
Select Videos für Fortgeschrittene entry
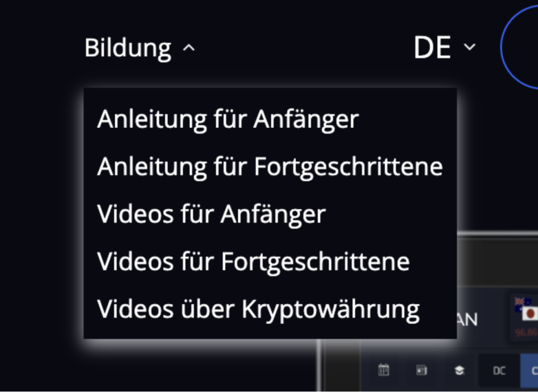point(253,262)
